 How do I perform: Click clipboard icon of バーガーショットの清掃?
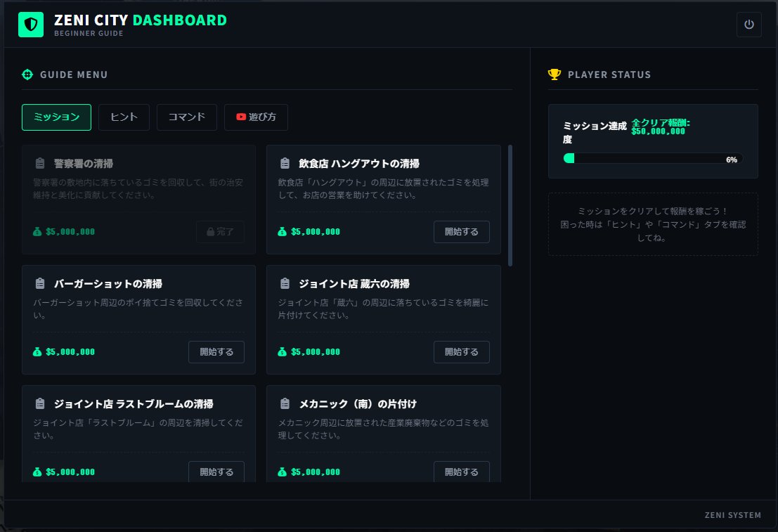tap(40, 283)
